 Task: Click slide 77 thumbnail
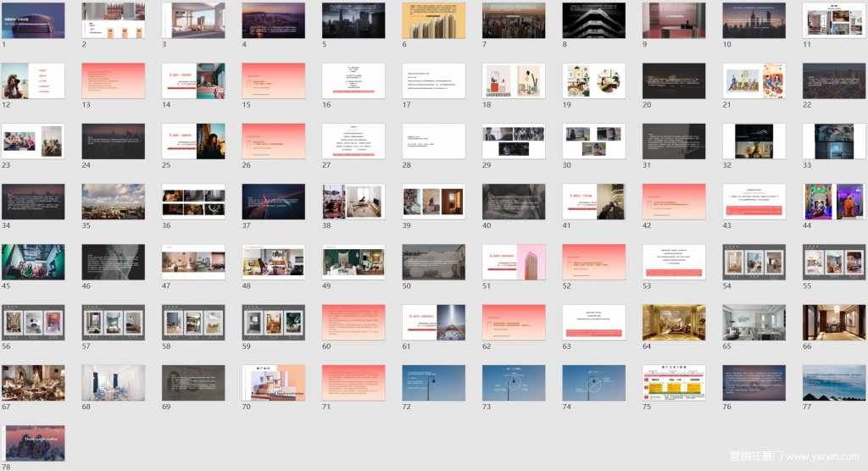click(x=834, y=382)
